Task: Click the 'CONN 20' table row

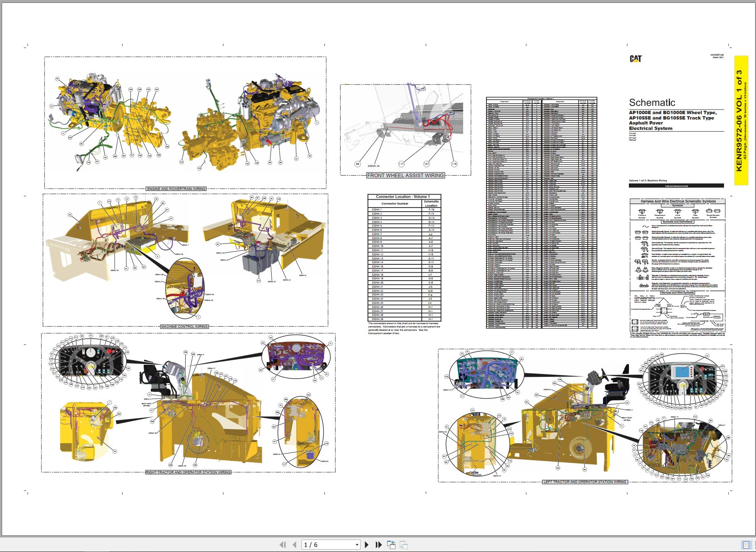Action: (404, 283)
